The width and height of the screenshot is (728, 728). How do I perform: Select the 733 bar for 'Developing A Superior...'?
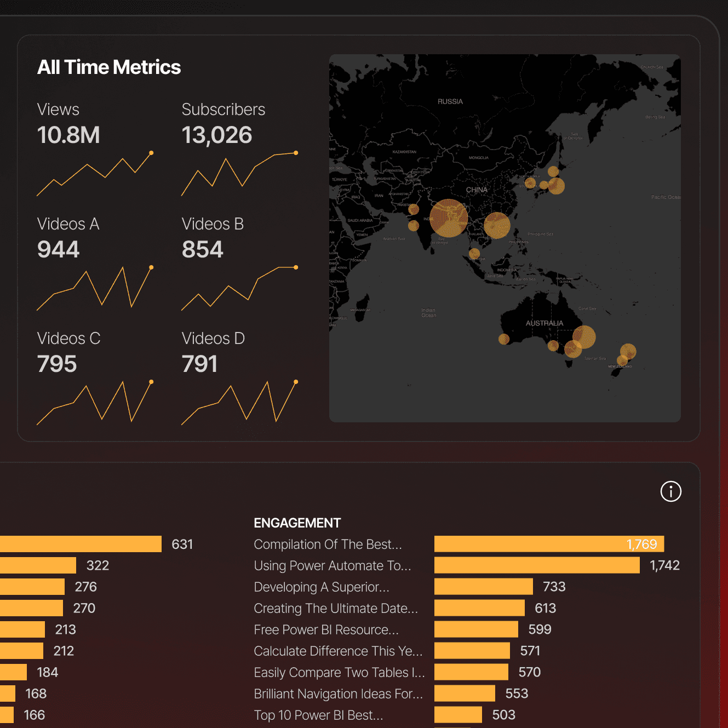pos(483,587)
